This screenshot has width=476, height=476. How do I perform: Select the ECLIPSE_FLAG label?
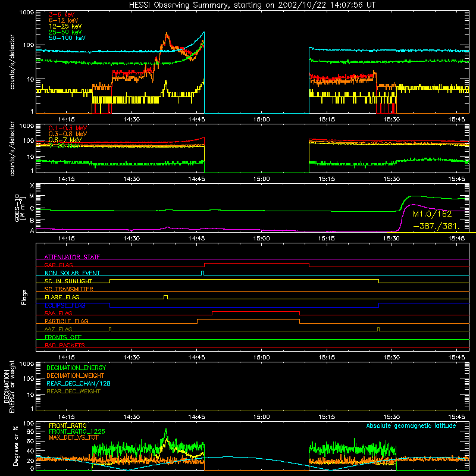(65, 305)
